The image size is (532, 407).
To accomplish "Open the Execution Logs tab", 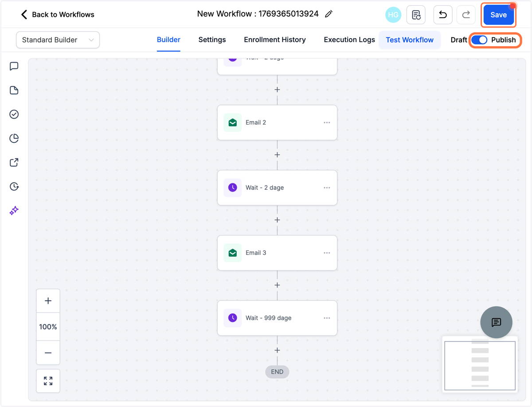I will tap(349, 40).
